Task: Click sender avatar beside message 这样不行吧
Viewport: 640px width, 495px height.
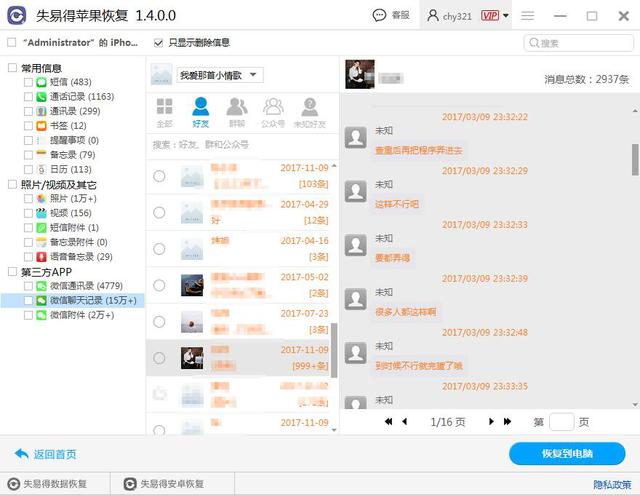Action: pos(356,191)
